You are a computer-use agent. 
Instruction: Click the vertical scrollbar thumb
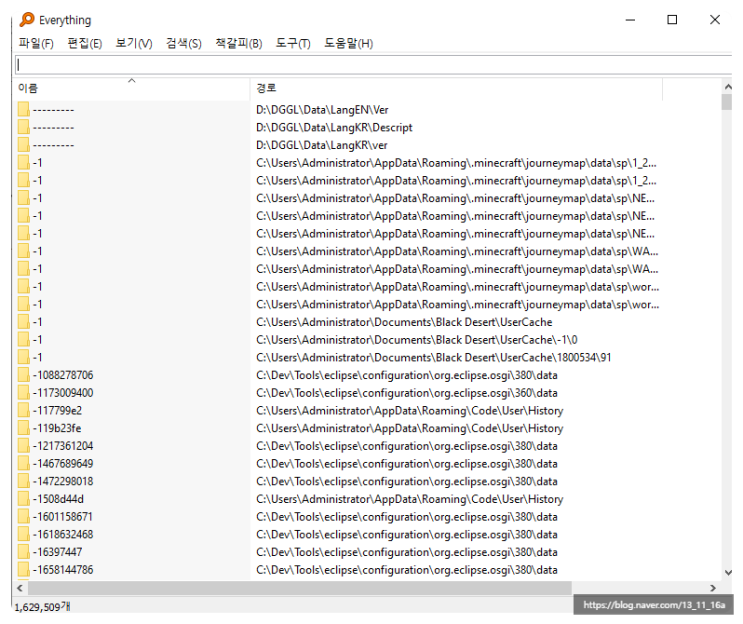(727, 102)
